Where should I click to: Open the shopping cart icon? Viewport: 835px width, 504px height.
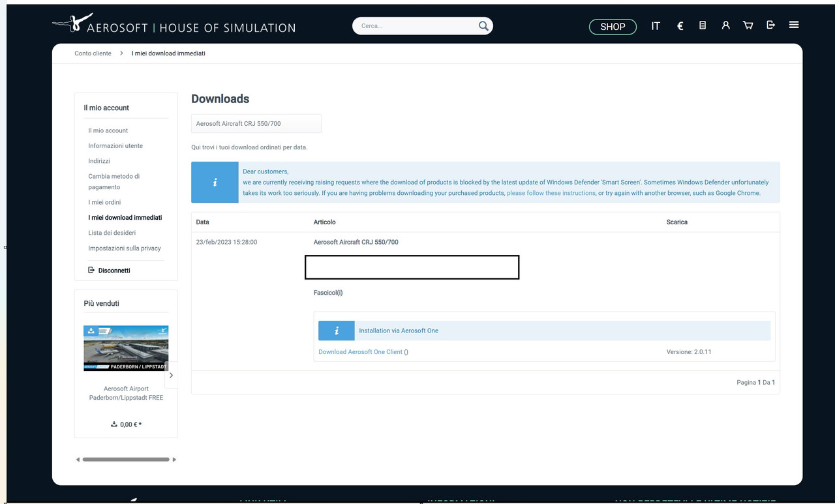click(748, 25)
